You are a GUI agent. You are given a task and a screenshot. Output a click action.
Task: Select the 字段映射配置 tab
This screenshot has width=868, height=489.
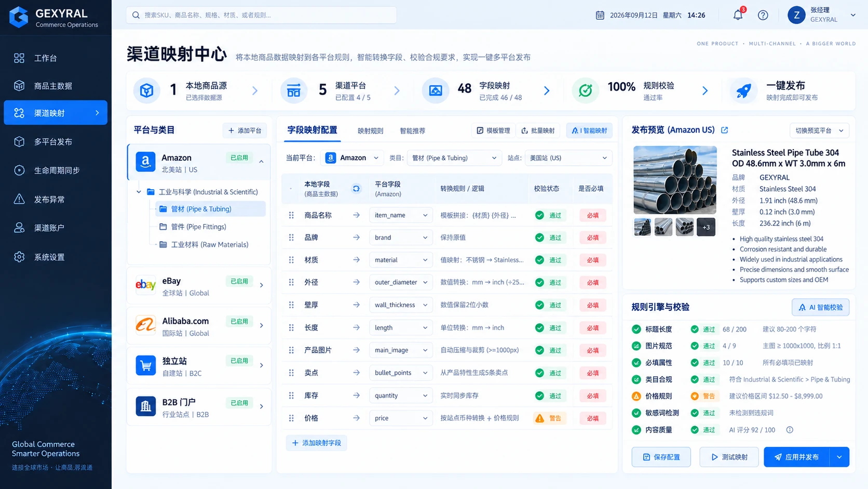tap(312, 130)
